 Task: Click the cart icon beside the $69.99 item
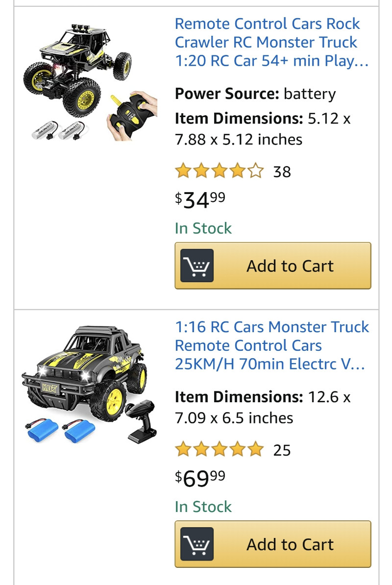(196, 544)
